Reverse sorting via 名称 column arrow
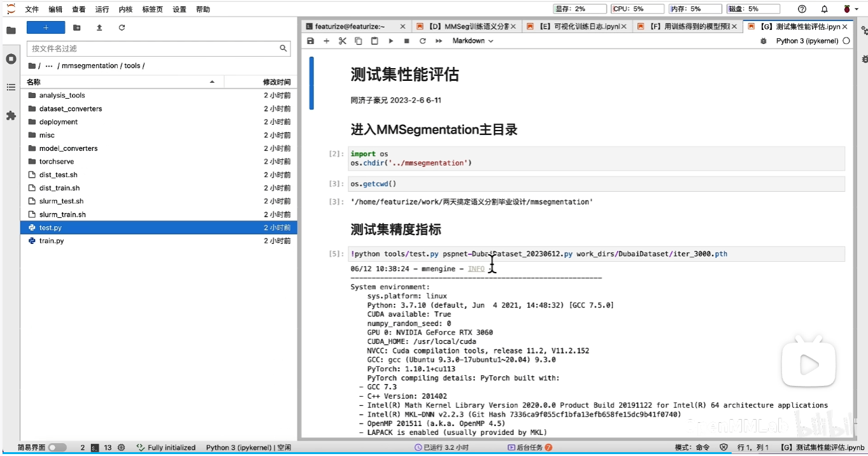Image resolution: width=868 pixels, height=456 pixels. point(212,82)
